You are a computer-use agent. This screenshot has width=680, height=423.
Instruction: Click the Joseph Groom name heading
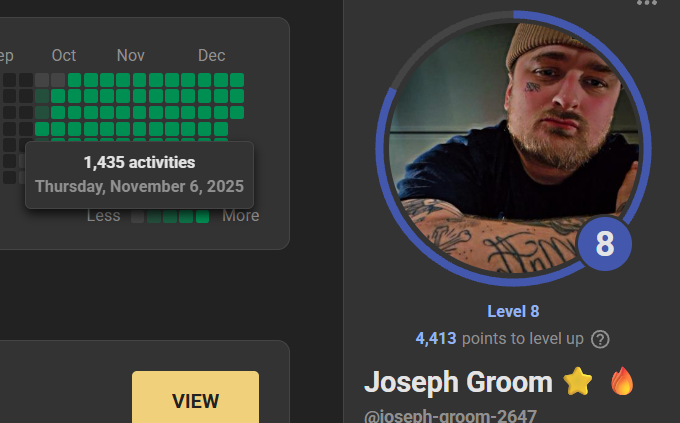tap(458, 382)
